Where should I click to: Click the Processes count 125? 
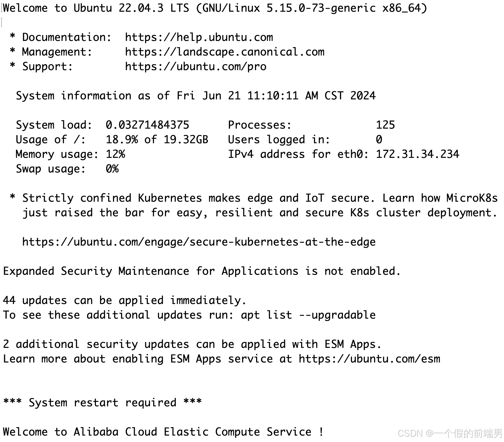click(385, 125)
